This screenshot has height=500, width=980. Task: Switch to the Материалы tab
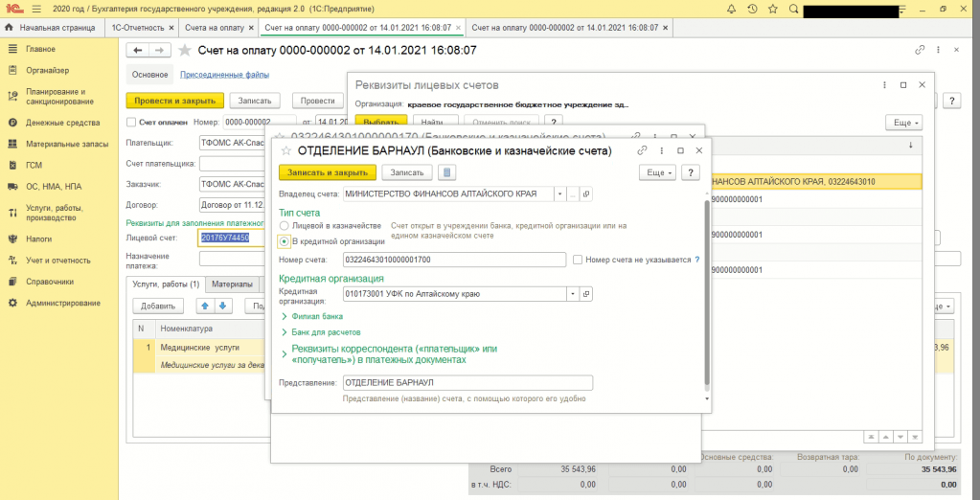232,284
